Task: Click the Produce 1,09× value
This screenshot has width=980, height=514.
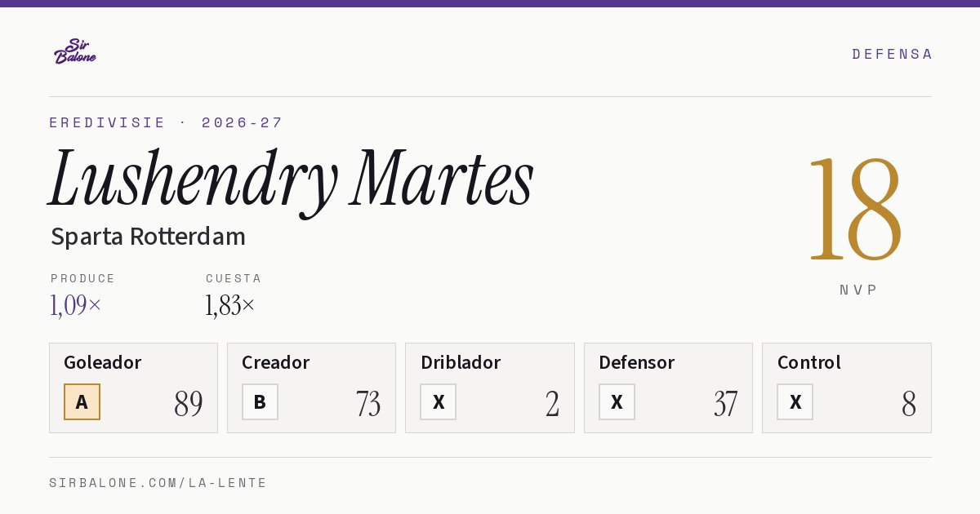Action: 76,305
